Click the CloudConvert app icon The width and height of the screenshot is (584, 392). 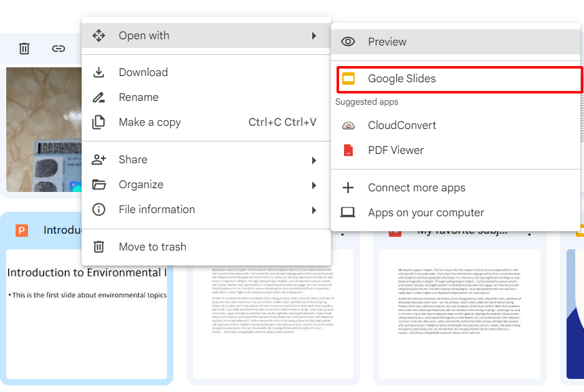pyautogui.click(x=348, y=125)
